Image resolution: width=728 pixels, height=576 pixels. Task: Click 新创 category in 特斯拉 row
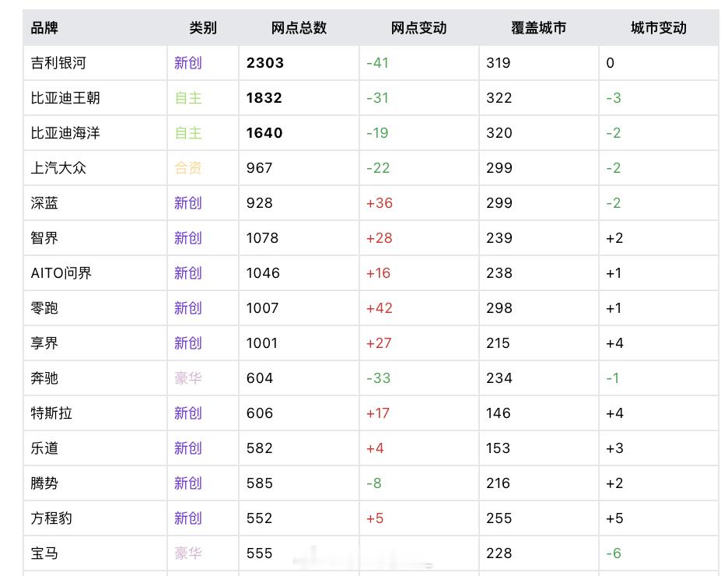[x=188, y=413]
